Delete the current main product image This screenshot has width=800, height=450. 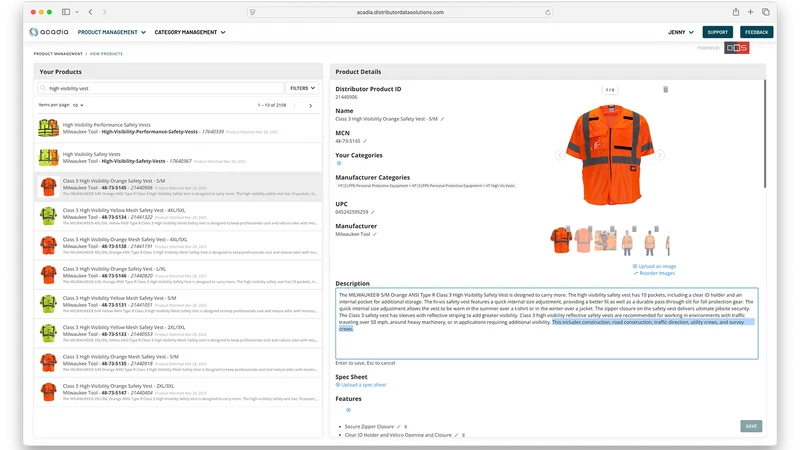(x=665, y=89)
